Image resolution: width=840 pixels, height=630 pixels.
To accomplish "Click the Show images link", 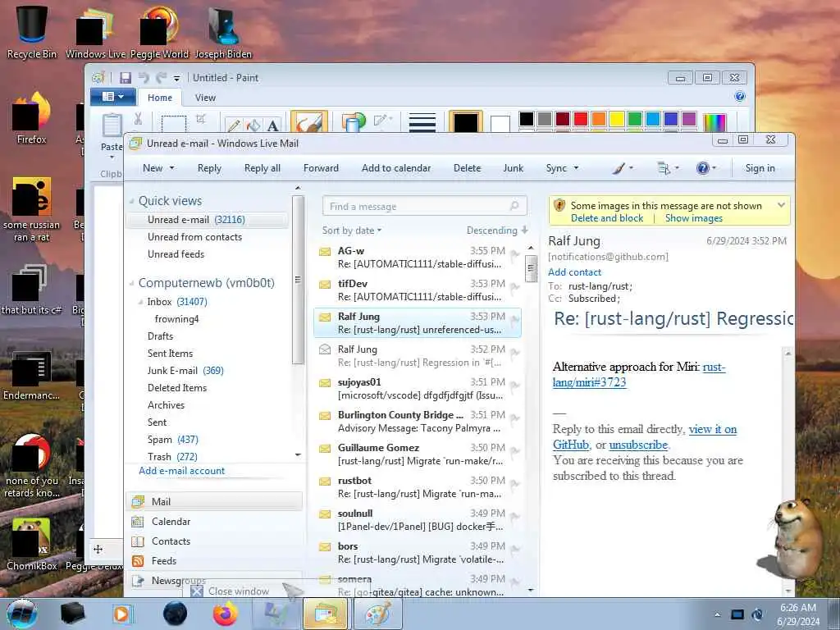I will point(694,218).
